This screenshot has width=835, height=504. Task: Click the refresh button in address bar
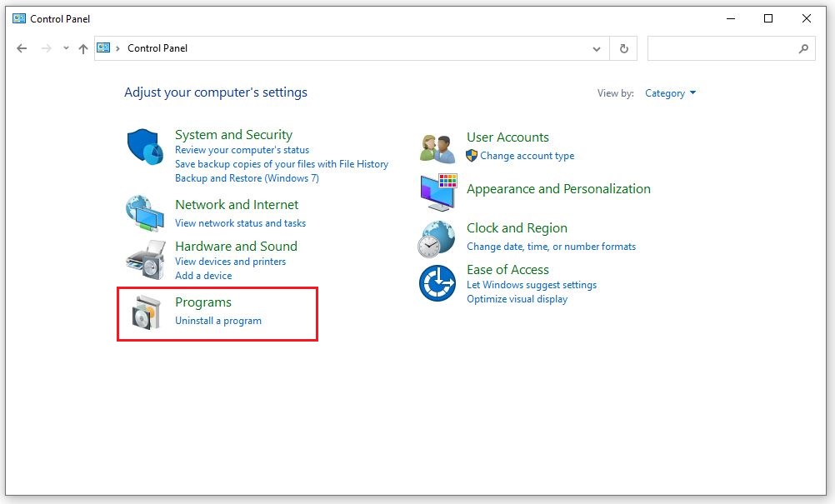(623, 48)
